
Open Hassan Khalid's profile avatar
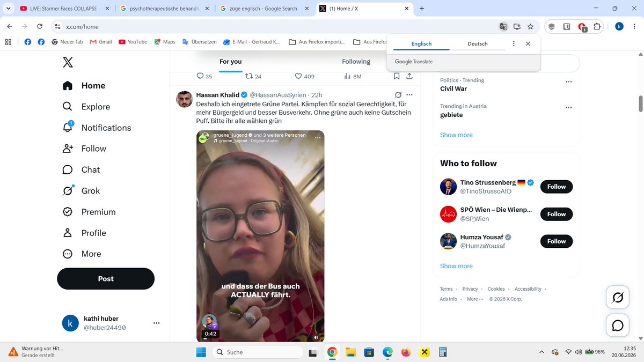185,99
